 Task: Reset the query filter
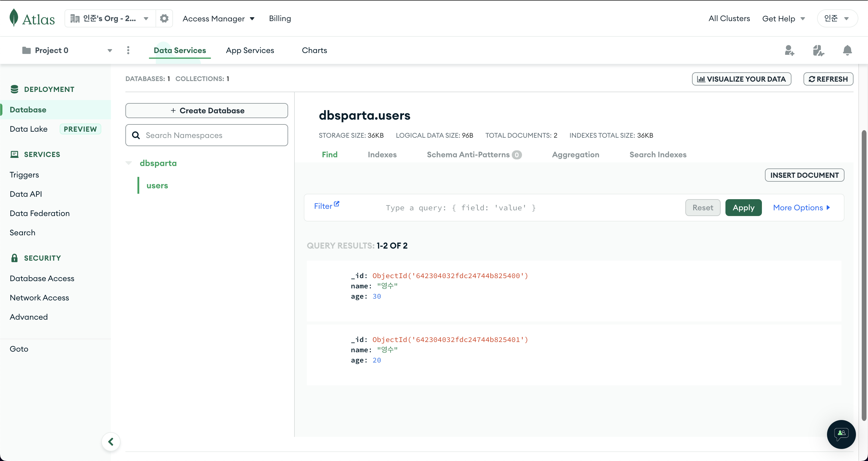[x=703, y=208]
